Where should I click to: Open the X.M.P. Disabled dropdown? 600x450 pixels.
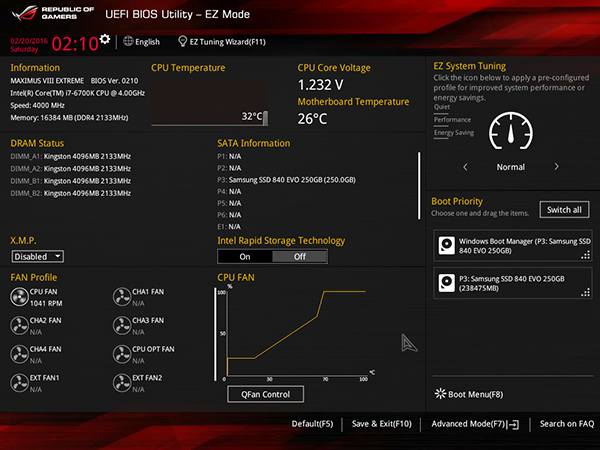pos(38,256)
